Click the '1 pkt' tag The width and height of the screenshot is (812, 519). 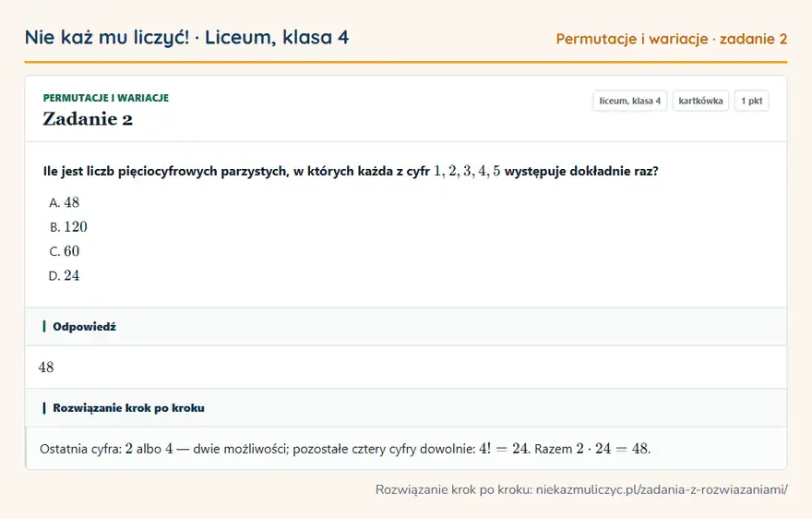(751, 101)
